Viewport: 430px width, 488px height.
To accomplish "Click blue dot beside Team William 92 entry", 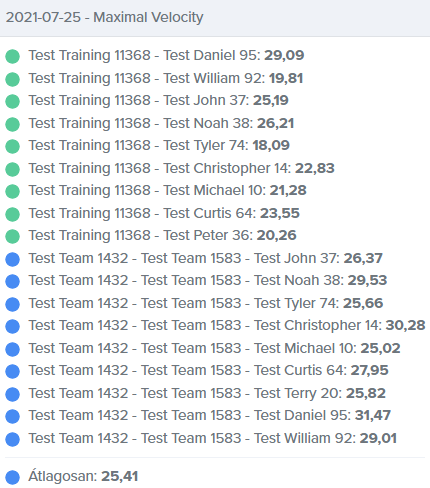I will pos(12,439).
